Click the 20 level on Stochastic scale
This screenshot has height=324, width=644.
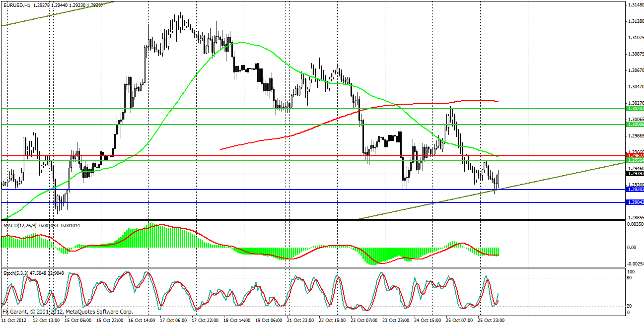(x=631, y=306)
